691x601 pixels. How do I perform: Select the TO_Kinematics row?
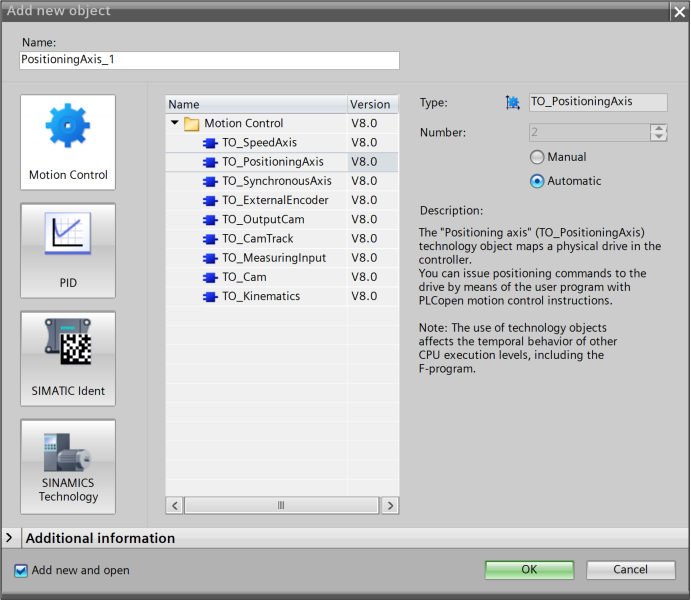pos(282,297)
